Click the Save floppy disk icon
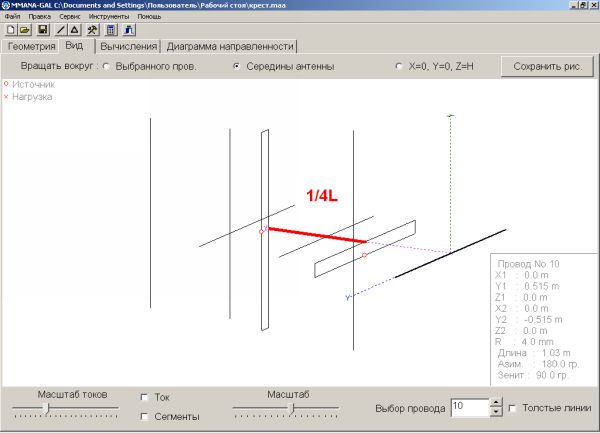This screenshot has height=434, width=600. (43, 30)
